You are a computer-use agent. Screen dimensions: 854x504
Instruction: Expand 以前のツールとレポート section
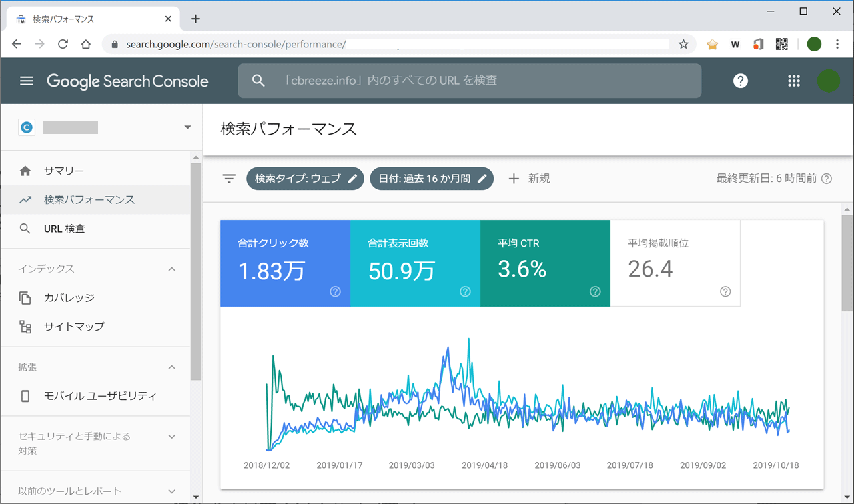pos(171,491)
